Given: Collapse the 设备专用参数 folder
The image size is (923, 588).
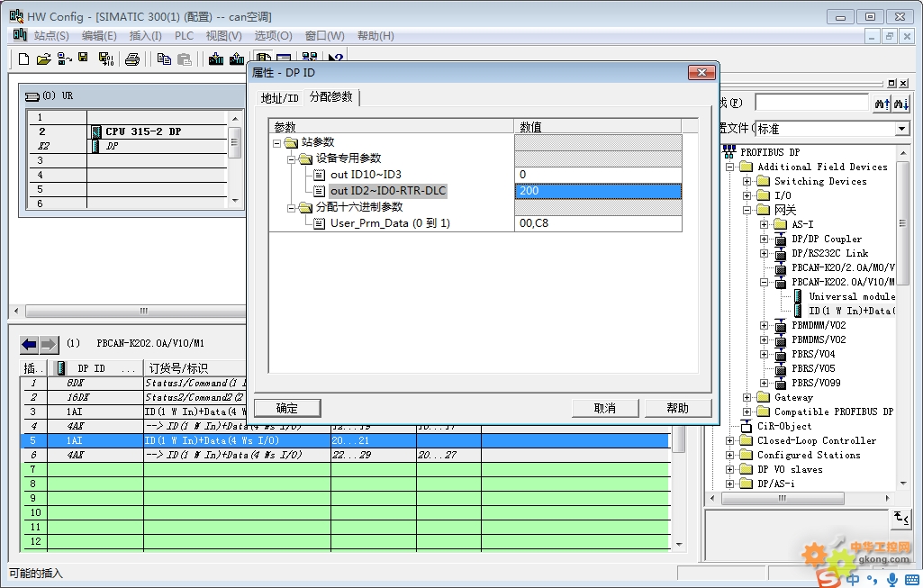Looking at the screenshot, I should coord(291,159).
